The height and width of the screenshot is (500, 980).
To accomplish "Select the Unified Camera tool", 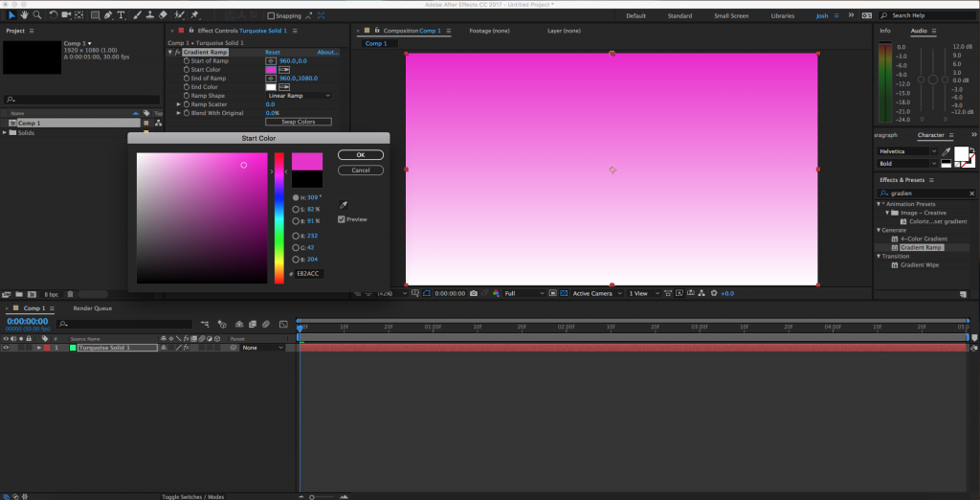I will coord(66,15).
